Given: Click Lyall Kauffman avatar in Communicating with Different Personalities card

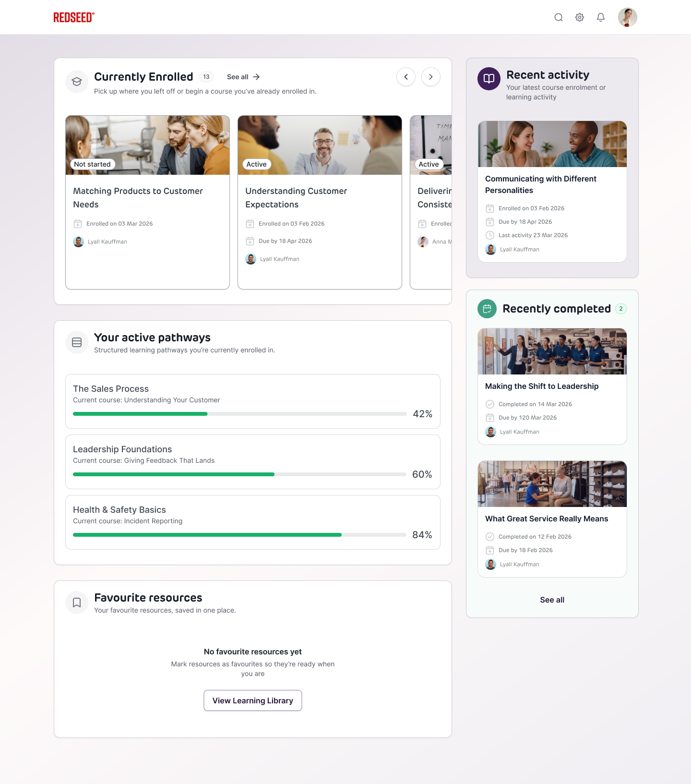Looking at the screenshot, I should tap(491, 249).
